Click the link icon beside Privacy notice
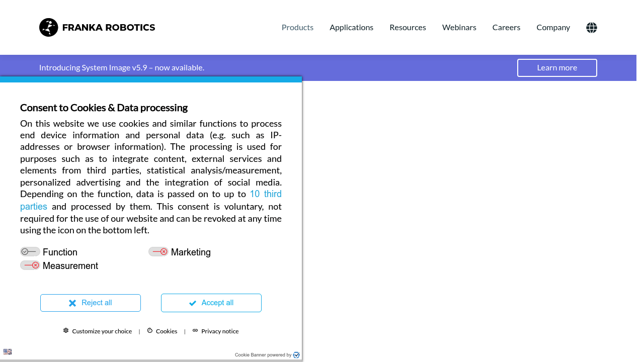644x362 pixels. pyautogui.click(x=195, y=331)
